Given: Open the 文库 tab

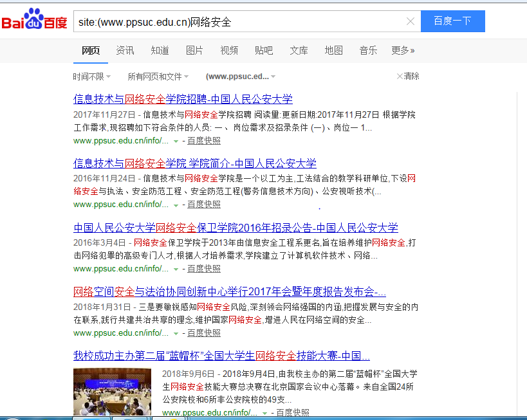Looking at the screenshot, I should tap(299, 51).
